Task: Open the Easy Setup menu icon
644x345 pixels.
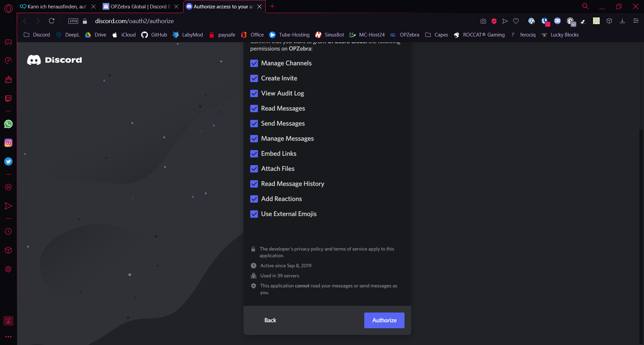Action: 636,21
